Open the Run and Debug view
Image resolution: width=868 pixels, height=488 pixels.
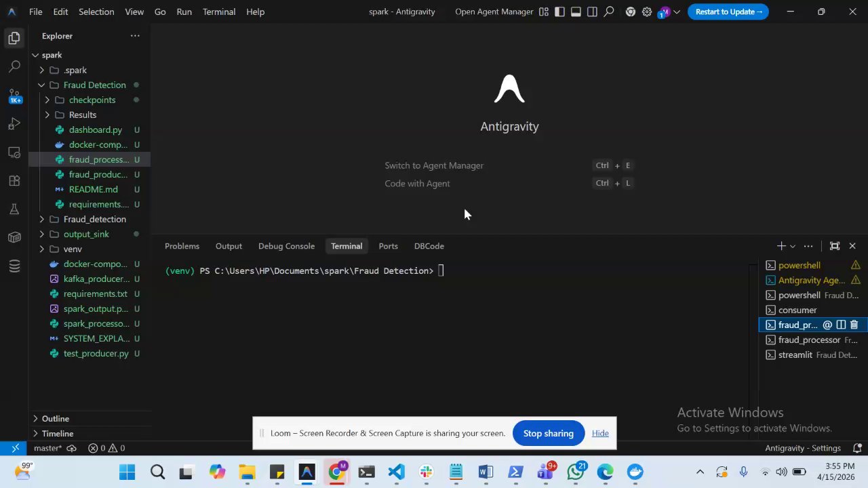coord(14,124)
